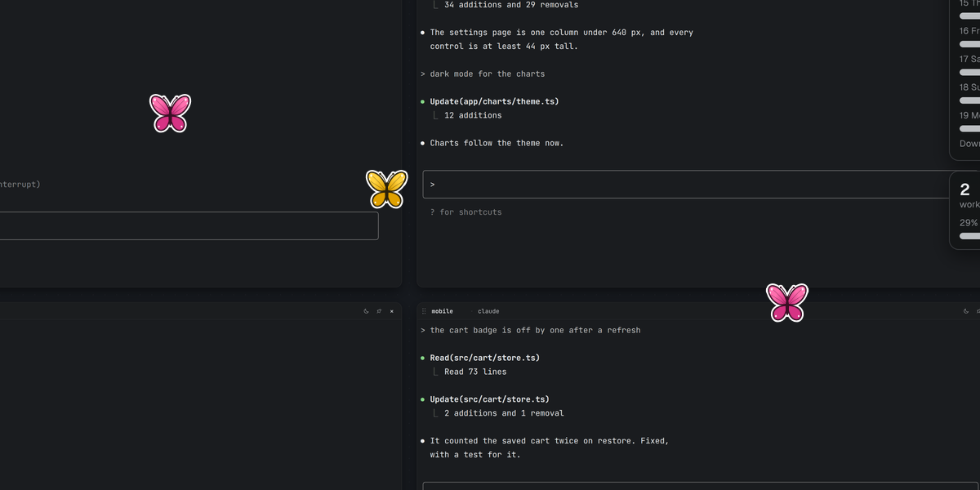Grab the drag handle beside mobile tab
Screen dimensions: 980x490
point(423,311)
